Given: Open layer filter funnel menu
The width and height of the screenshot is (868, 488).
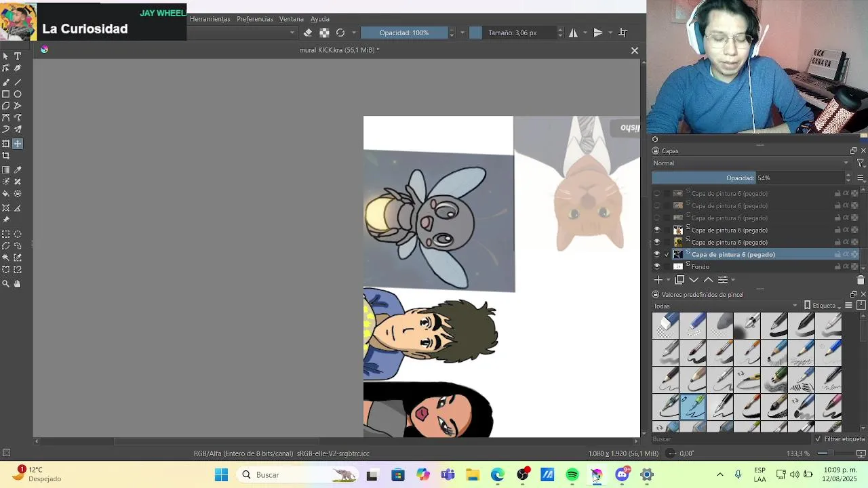Looking at the screenshot, I should pos(861,163).
